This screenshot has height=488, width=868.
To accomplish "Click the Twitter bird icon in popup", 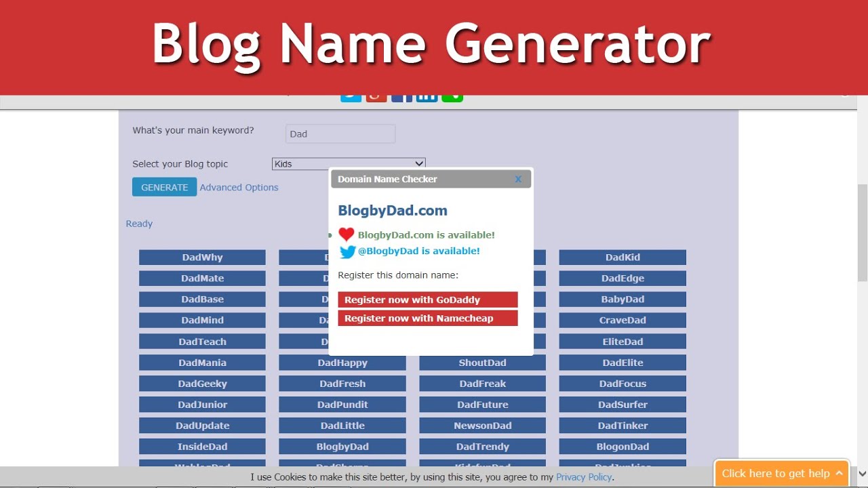I will pos(347,251).
